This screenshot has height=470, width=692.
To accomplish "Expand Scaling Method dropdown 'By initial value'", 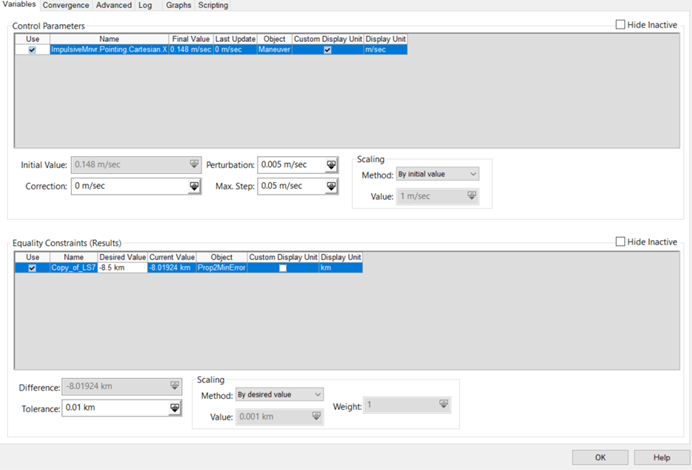I will click(x=437, y=174).
